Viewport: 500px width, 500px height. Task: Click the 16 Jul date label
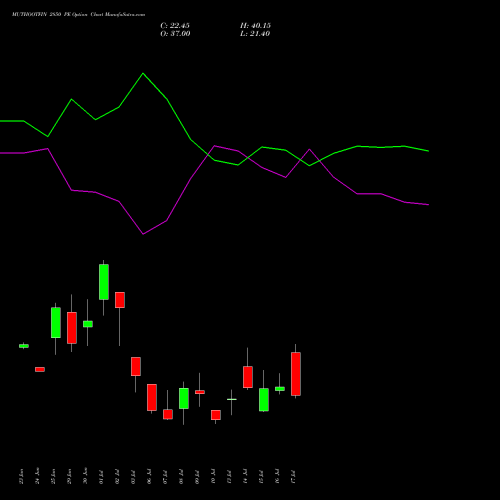click(278, 477)
